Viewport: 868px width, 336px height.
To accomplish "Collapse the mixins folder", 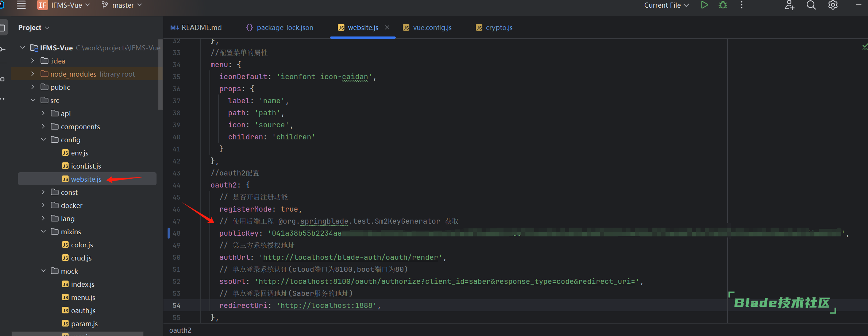I will pyautogui.click(x=43, y=231).
